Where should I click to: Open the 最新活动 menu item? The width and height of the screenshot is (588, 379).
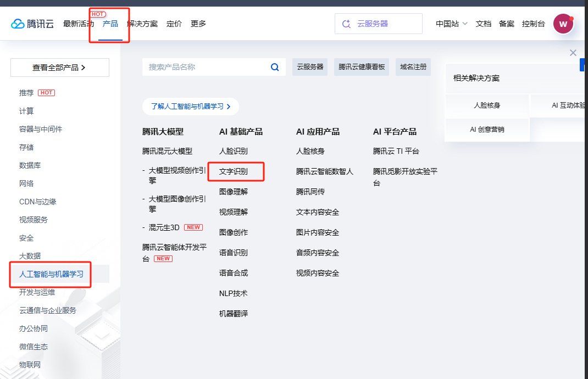[x=78, y=24]
